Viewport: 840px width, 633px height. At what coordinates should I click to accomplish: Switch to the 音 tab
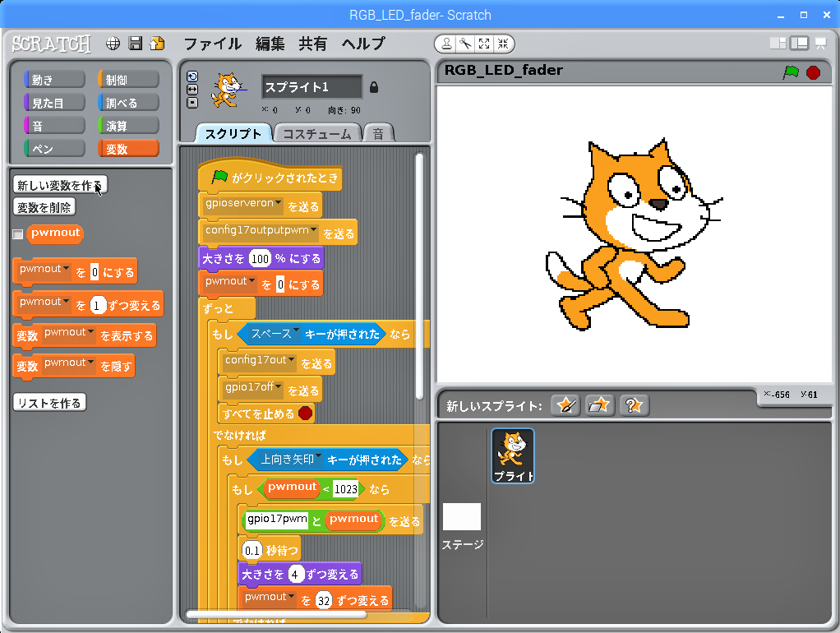(x=378, y=133)
